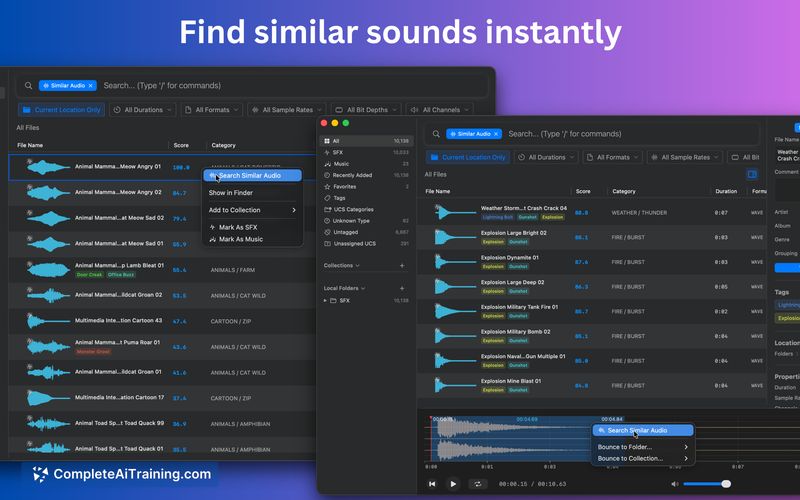
Task: Add a local folder with the plus icon
Action: [402, 288]
